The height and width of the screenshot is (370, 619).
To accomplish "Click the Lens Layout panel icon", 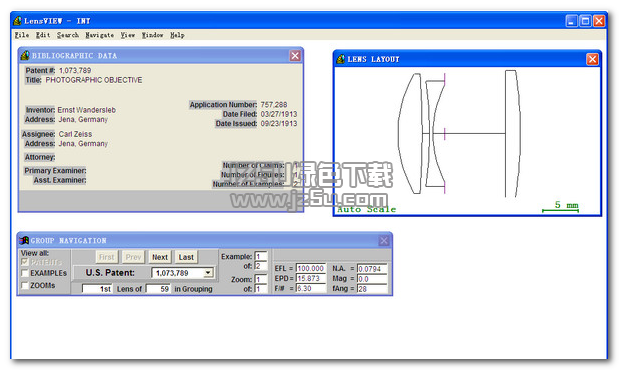I will coord(340,59).
